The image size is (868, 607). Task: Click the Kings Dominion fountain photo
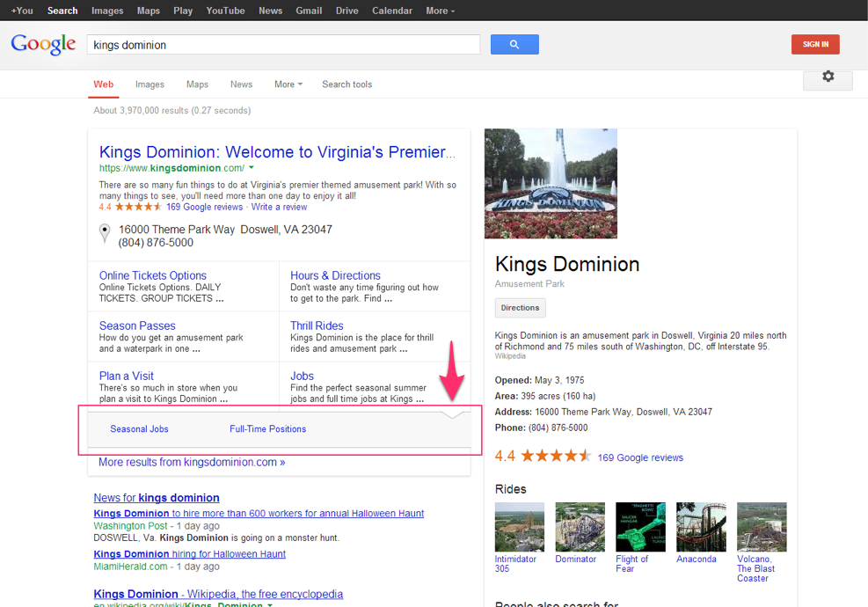(x=551, y=184)
